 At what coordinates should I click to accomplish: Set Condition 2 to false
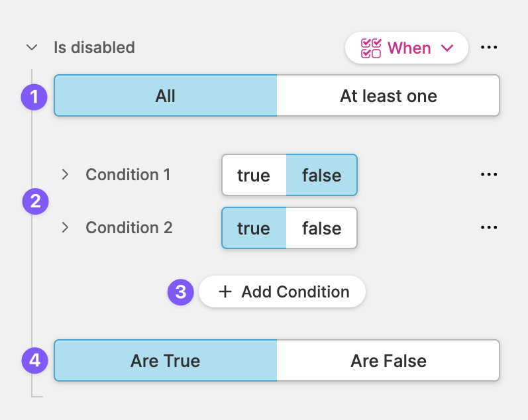pos(322,229)
